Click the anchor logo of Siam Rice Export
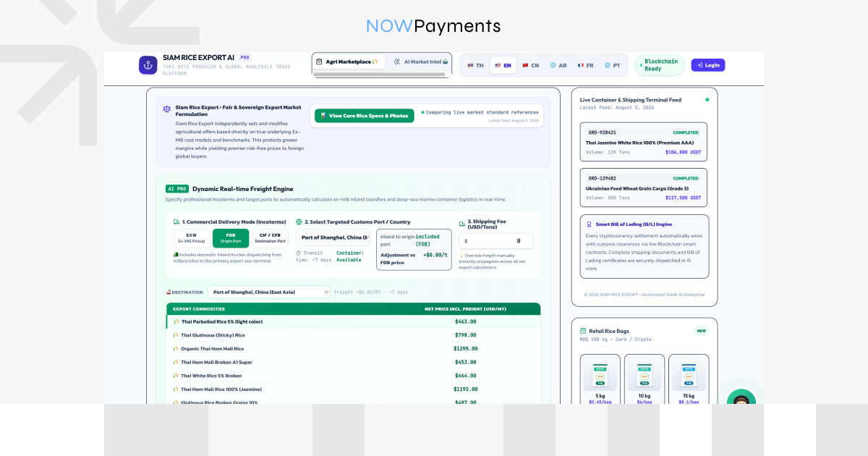868x456 pixels. [x=148, y=65]
